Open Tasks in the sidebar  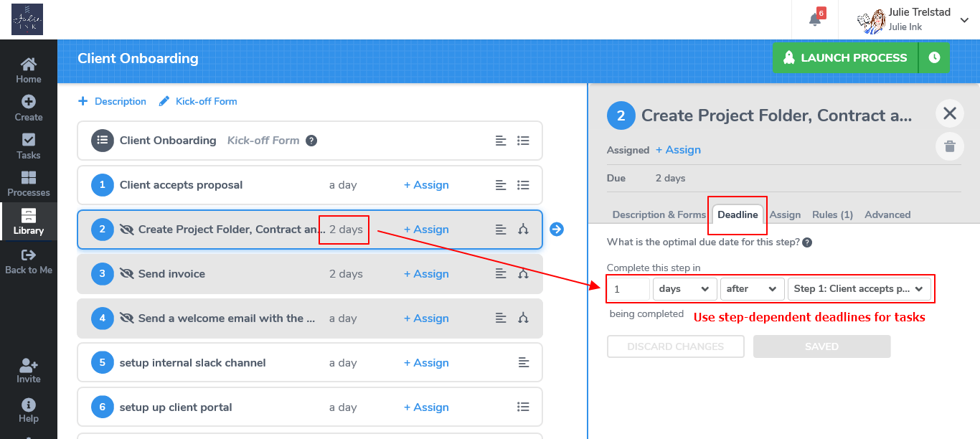pyautogui.click(x=29, y=146)
